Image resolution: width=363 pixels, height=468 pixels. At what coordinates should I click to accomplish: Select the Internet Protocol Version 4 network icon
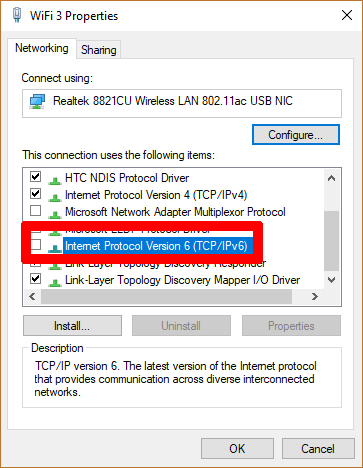pos(55,197)
